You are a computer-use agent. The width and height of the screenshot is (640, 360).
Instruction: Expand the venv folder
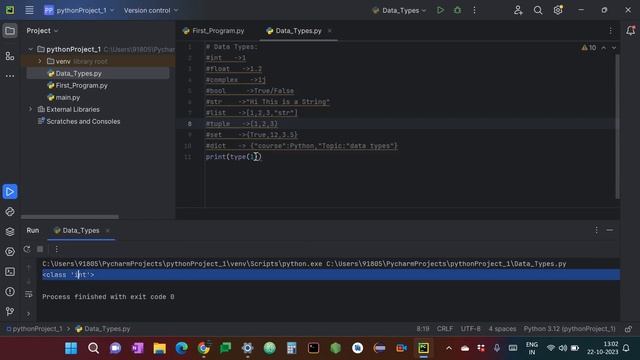coord(40,61)
